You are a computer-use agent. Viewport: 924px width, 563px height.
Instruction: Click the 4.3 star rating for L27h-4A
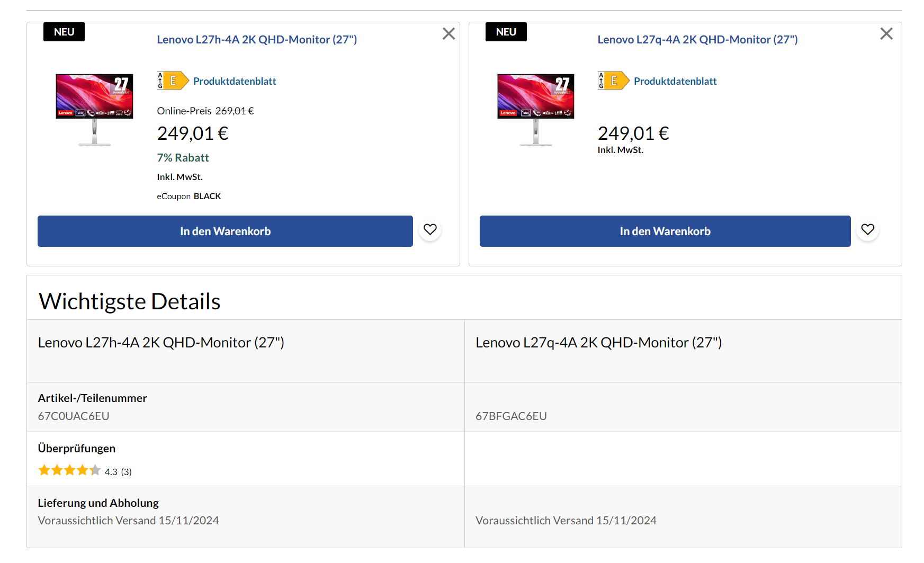pos(69,471)
